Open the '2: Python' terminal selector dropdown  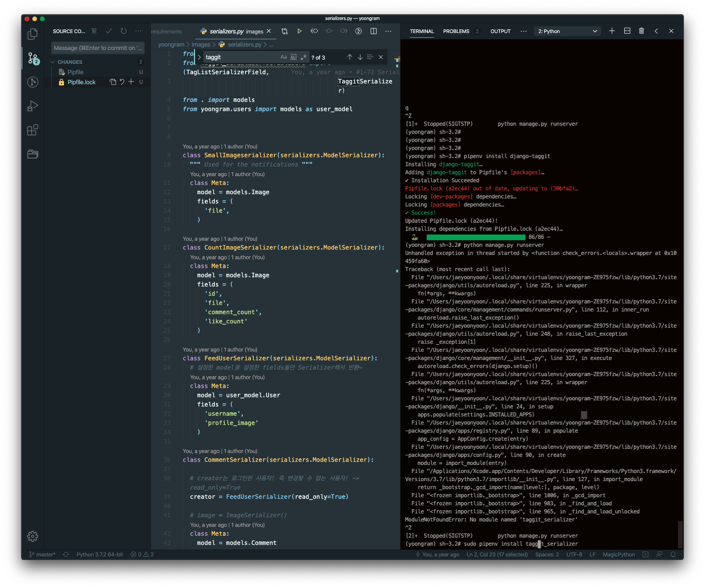pos(567,31)
